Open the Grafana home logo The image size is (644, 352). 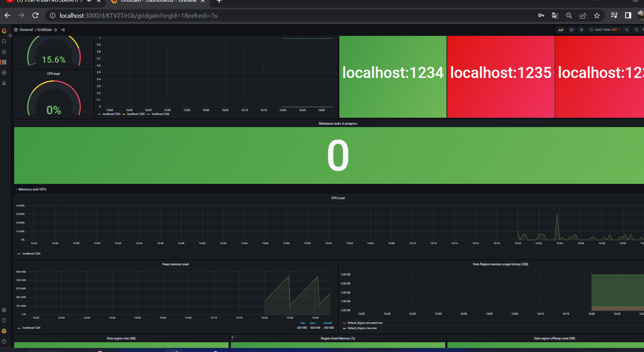(x=4, y=31)
